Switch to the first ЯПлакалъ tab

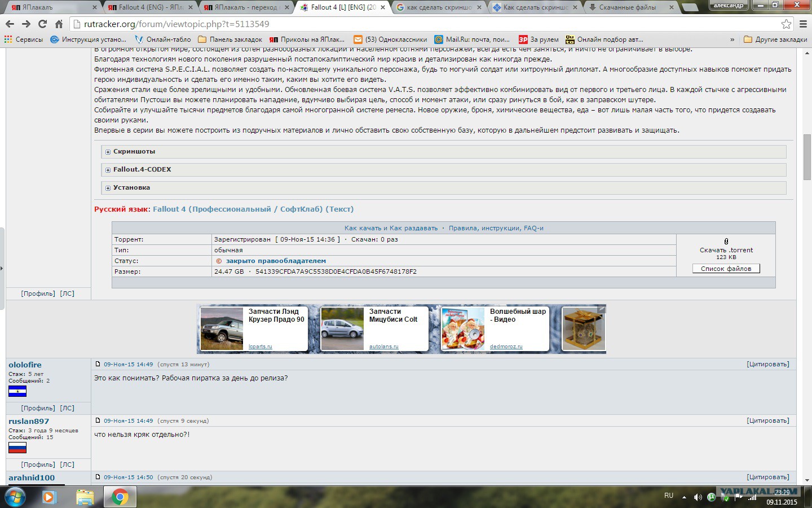point(52,7)
